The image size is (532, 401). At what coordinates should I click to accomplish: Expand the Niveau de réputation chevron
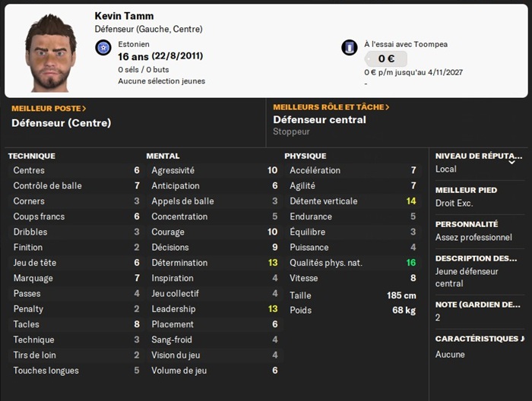click(x=511, y=162)
